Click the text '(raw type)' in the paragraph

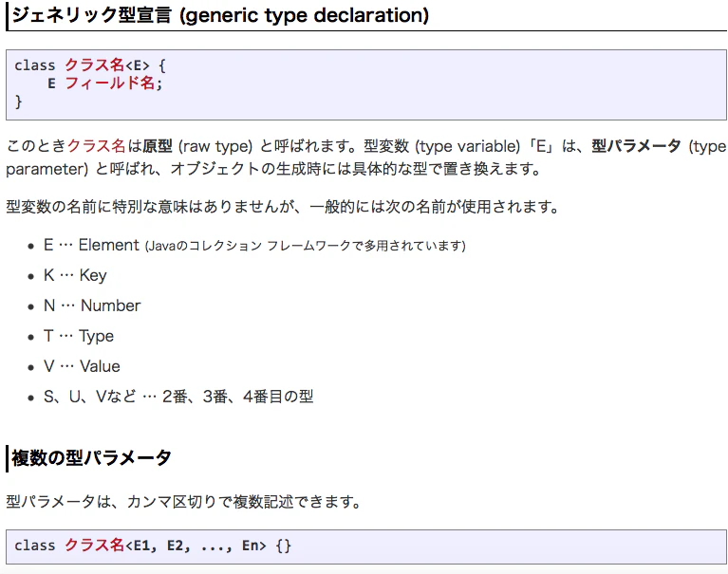point(215,146)
